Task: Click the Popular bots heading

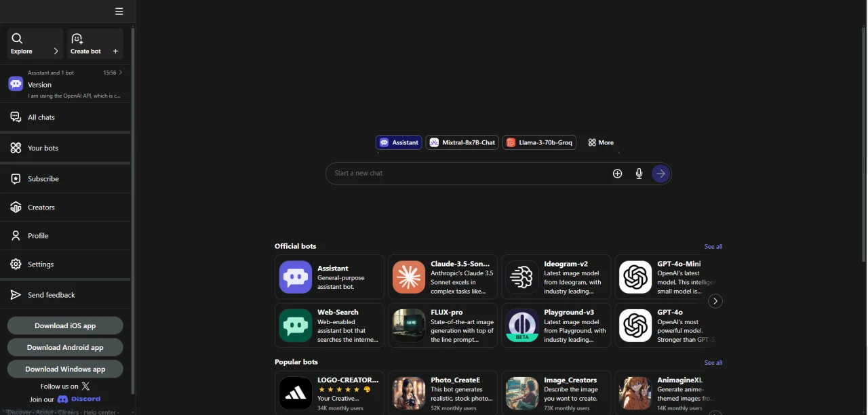Action: [296, 362]
